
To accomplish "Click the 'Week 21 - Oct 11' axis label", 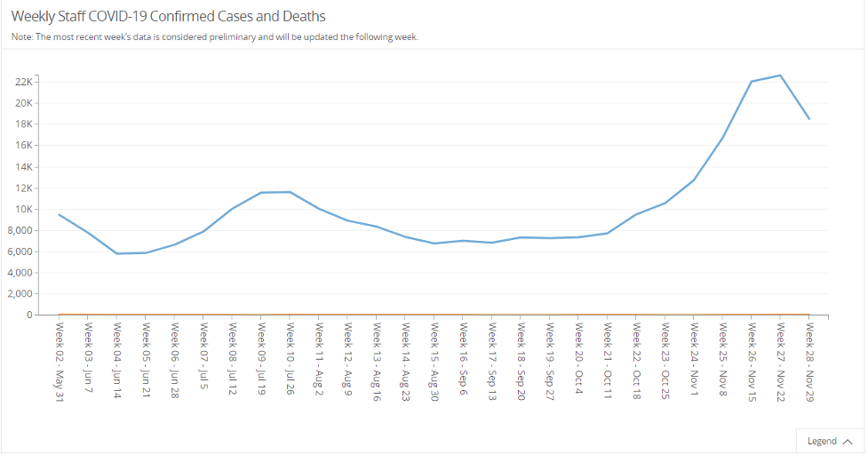I will pyautogui.click(x=607, y=360).
